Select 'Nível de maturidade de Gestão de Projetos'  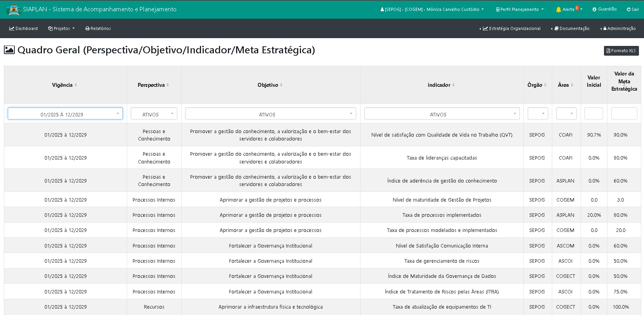[442, 200]
